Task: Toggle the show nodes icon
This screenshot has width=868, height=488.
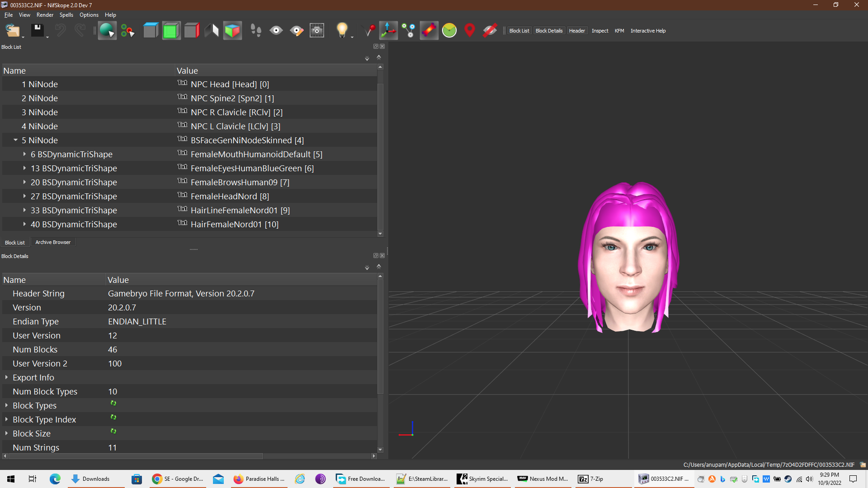Action: click(409, 31)
